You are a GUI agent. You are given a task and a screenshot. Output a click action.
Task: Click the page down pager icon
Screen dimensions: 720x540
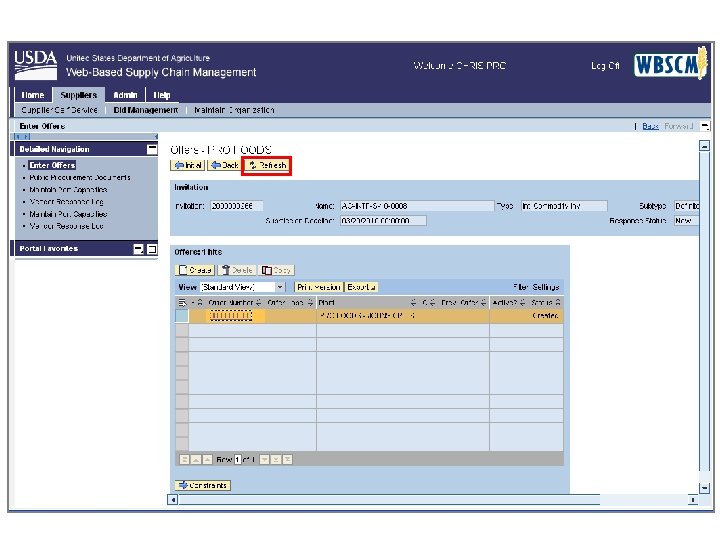tap(276, 460)
